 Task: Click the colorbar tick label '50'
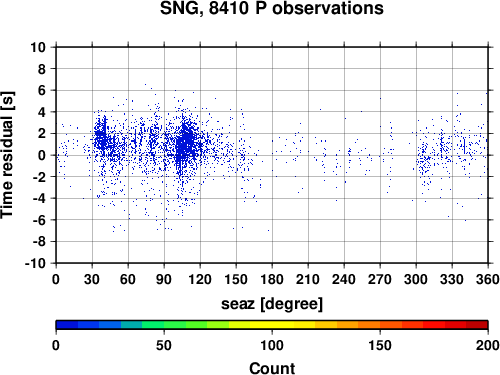click(164, 345)
